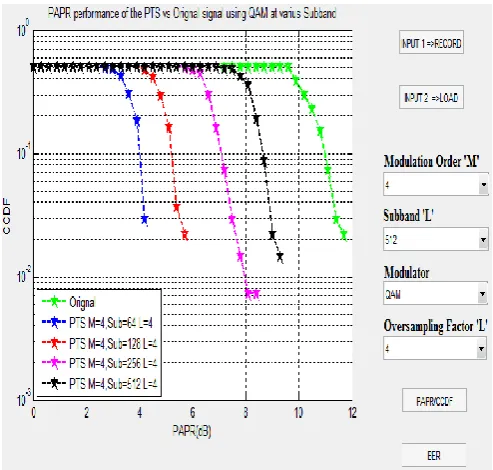This screenshot has width=493, height=470.
Task: Open the Oversampling Factor 'L' dropdown
Action: (435, 348)
